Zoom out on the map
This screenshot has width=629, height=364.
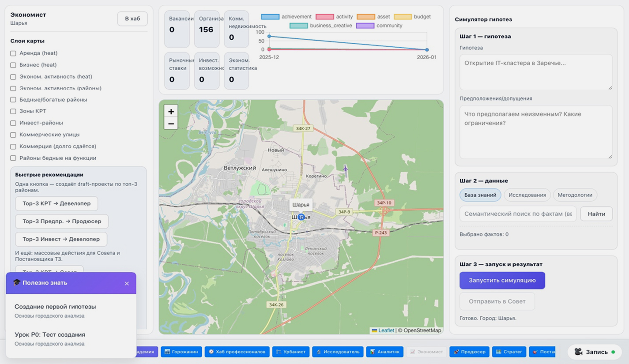click(171, 124)
